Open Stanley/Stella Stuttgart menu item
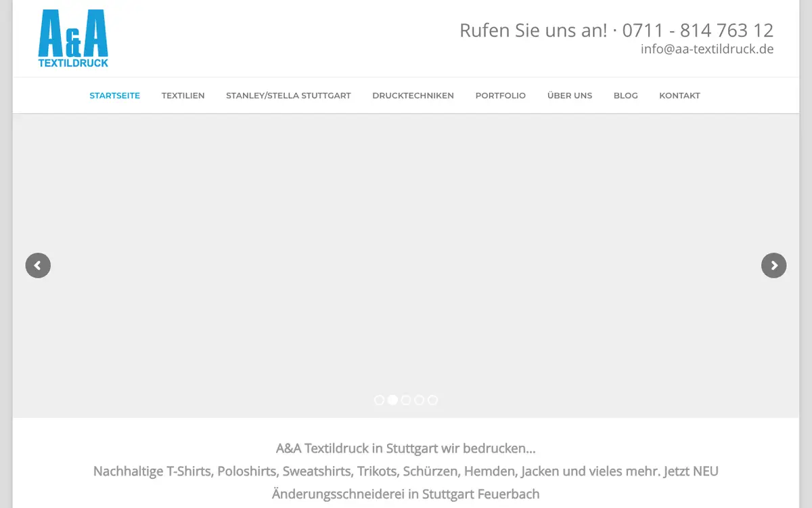This screenshot has height=508, width=812. (x=288, y=96)
